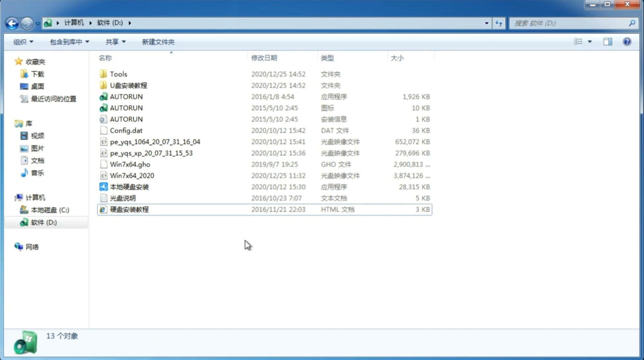Open Win7x64.gho backup file
The image size is (644, 360).
130,164
